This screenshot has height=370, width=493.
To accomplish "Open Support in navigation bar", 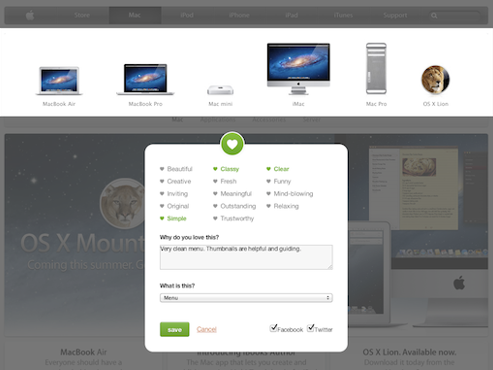I will (x=395, y=15).
